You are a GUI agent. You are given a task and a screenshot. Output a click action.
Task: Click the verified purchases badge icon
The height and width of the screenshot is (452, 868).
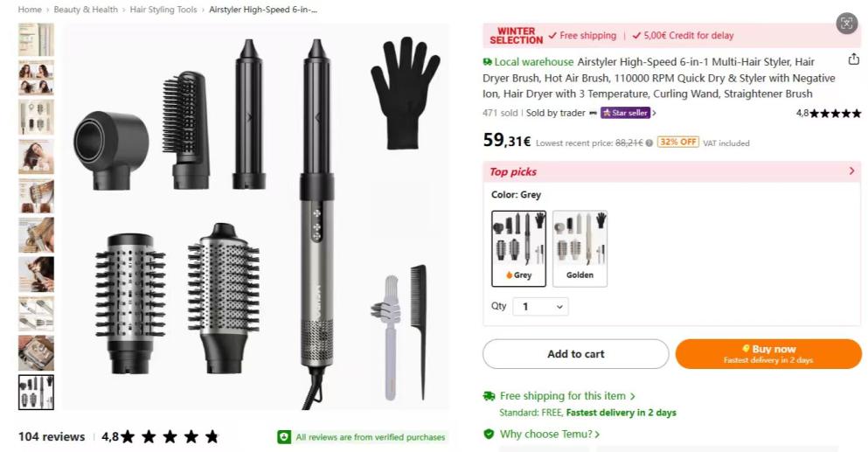[x=284, y=437]
